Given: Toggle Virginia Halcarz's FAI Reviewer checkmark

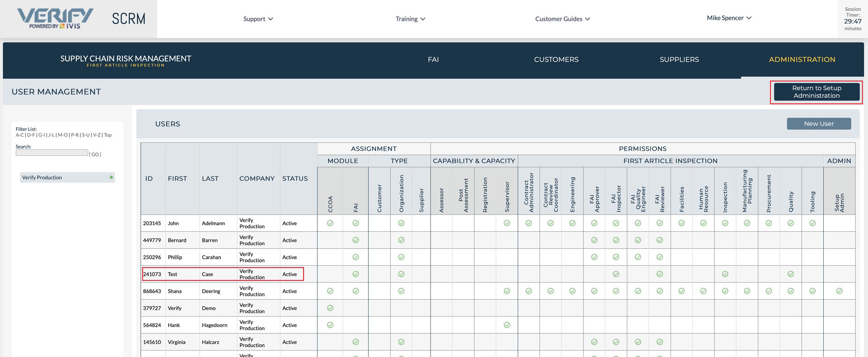Looking at the screenshot, I should [x=660, y=342].
